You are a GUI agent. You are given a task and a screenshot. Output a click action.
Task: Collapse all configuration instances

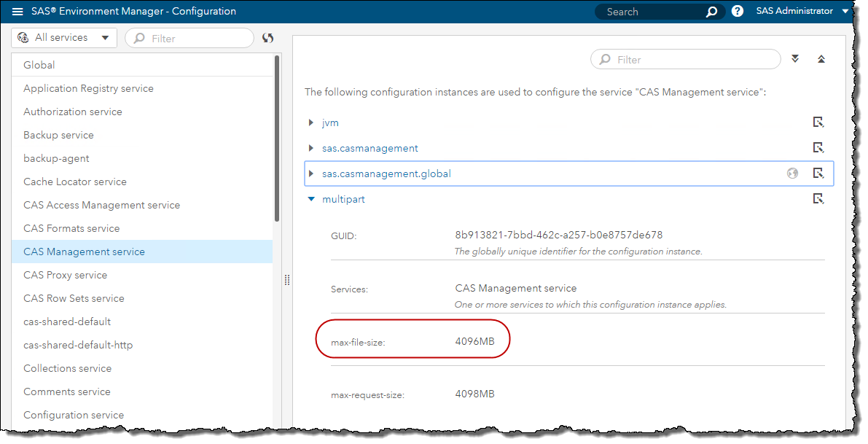(x=821, y=59)
